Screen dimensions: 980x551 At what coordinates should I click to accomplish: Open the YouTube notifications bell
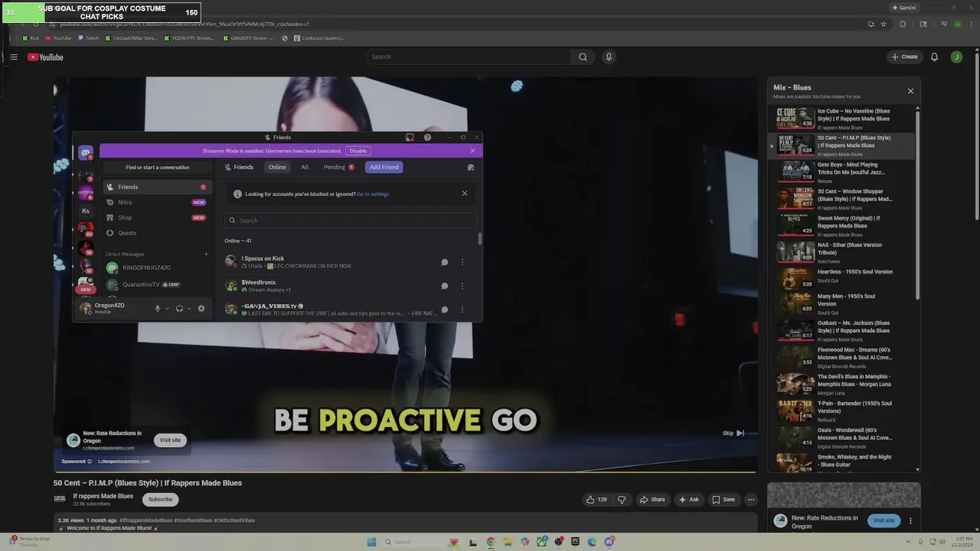[x=934, y=57]
